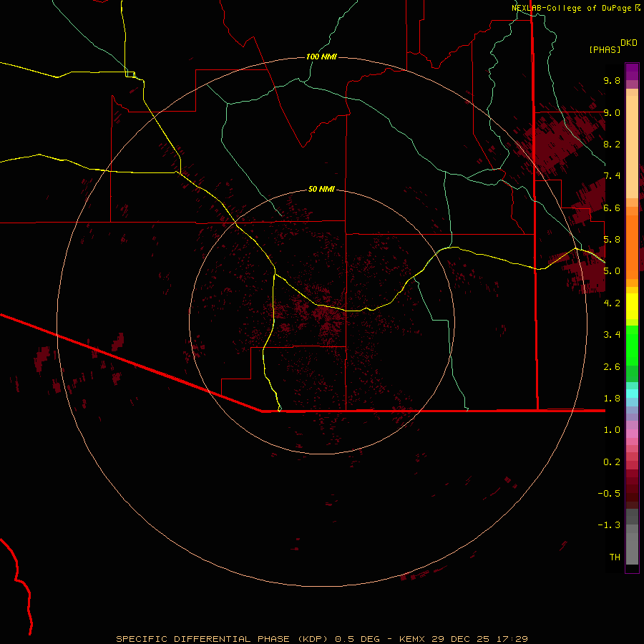Click the "9.0" scale value
This screenshot has width=644, height=644.
pyautogui.click(x=612, y=112)
